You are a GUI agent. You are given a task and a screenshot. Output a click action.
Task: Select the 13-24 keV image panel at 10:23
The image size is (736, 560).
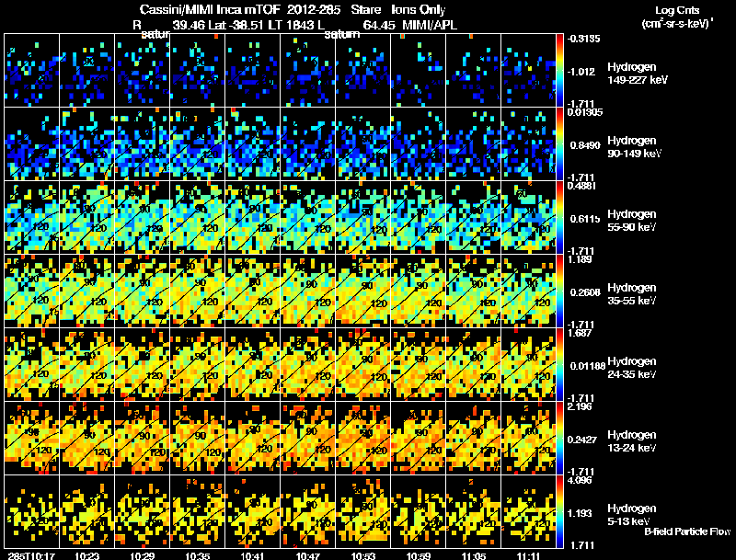[86, 439]
